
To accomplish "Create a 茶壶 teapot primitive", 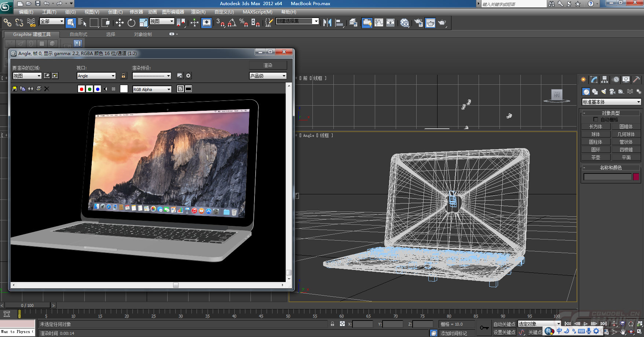I will [x=596, y=157].
